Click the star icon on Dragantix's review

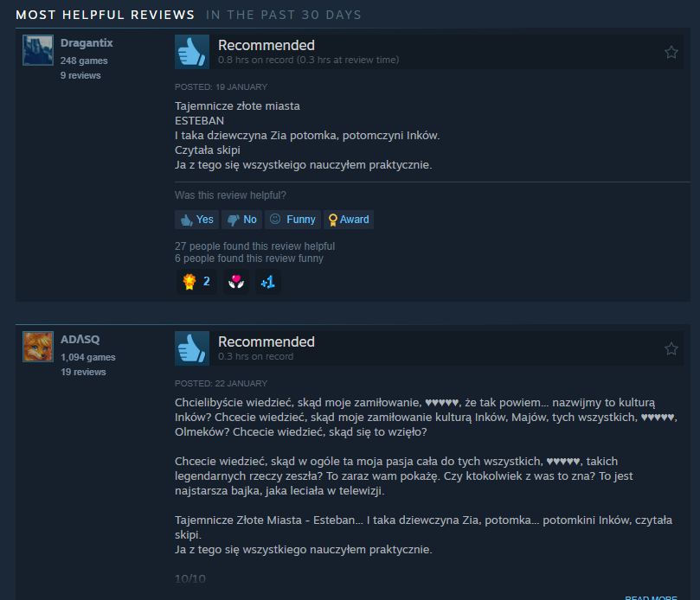(671, 52)
